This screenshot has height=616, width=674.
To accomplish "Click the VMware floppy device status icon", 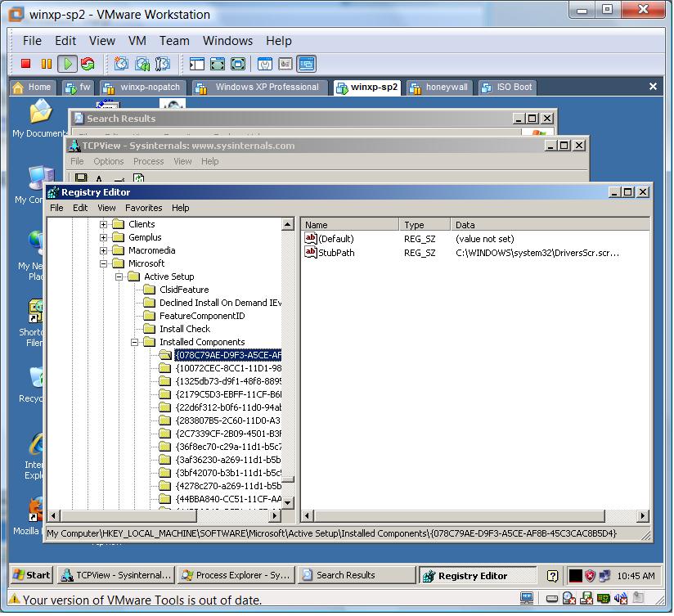I will tap(586, 598).
